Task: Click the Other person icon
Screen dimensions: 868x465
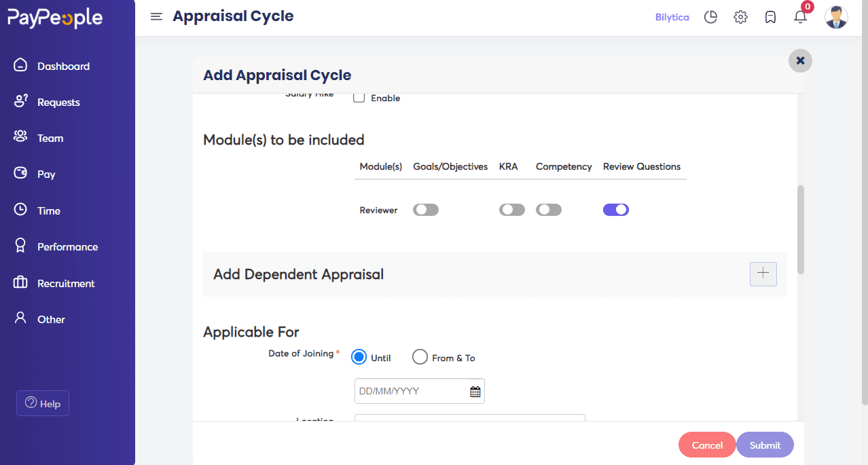Action: pyautogui.click(x=20, y=318)
